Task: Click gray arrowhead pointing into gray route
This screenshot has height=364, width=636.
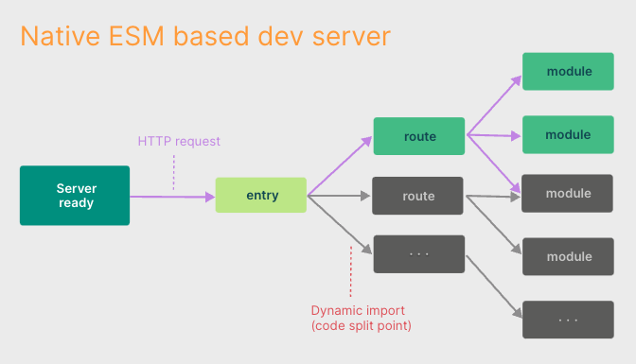Action: tap(365, 196)
